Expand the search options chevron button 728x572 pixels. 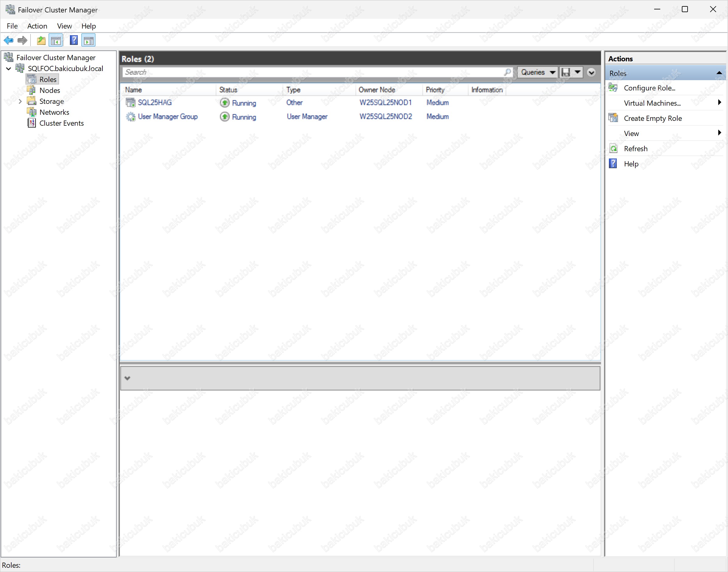point(591,72)
